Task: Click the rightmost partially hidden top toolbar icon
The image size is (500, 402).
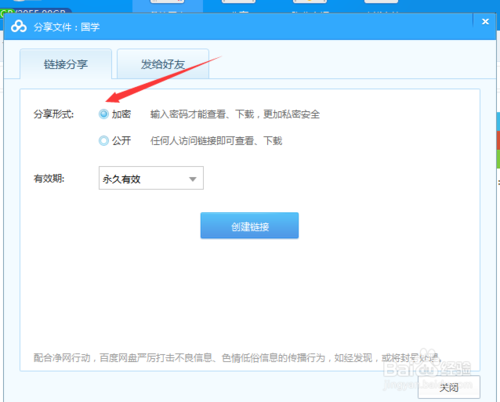Action: pos(381,2)
